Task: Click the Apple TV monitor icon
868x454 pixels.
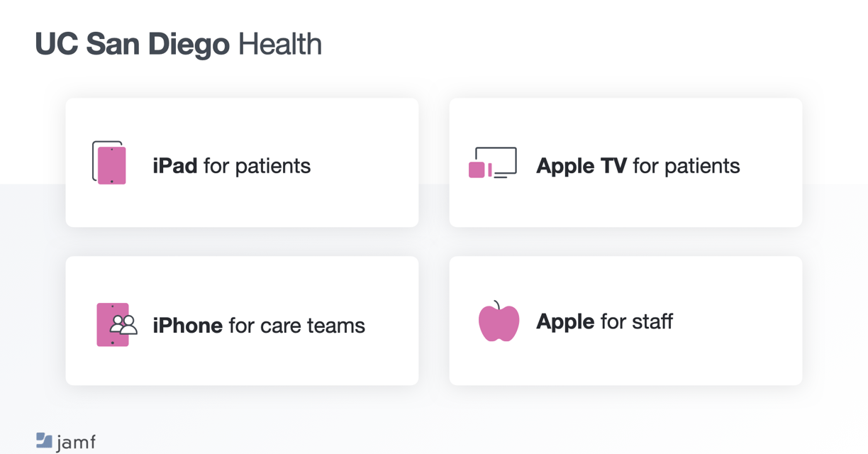Action: tap(493, 163)
